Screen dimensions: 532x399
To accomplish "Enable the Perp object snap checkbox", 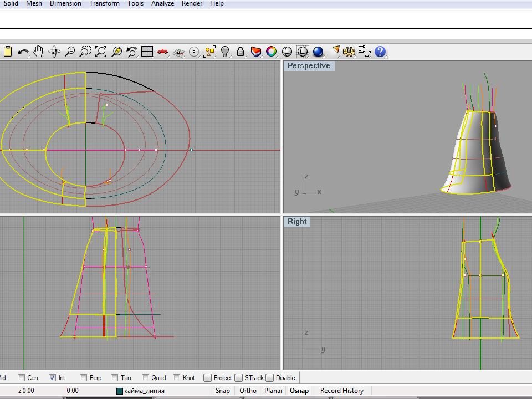I will 84,378.
